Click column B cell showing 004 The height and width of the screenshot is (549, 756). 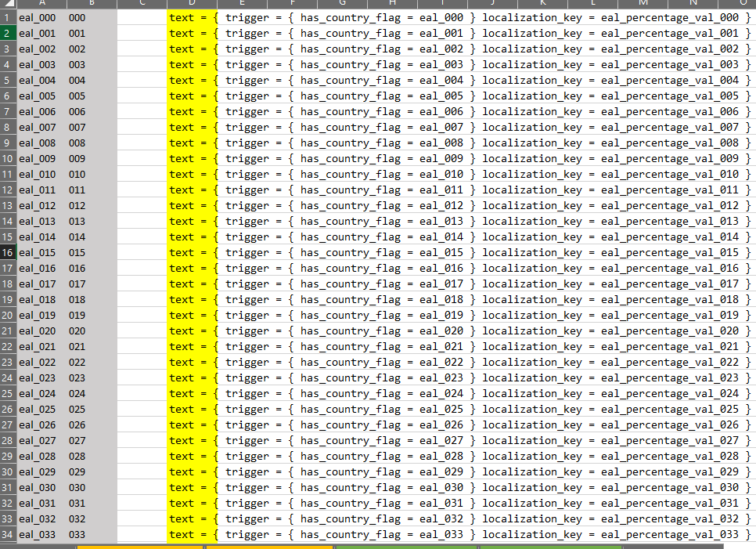pos(92,81)
